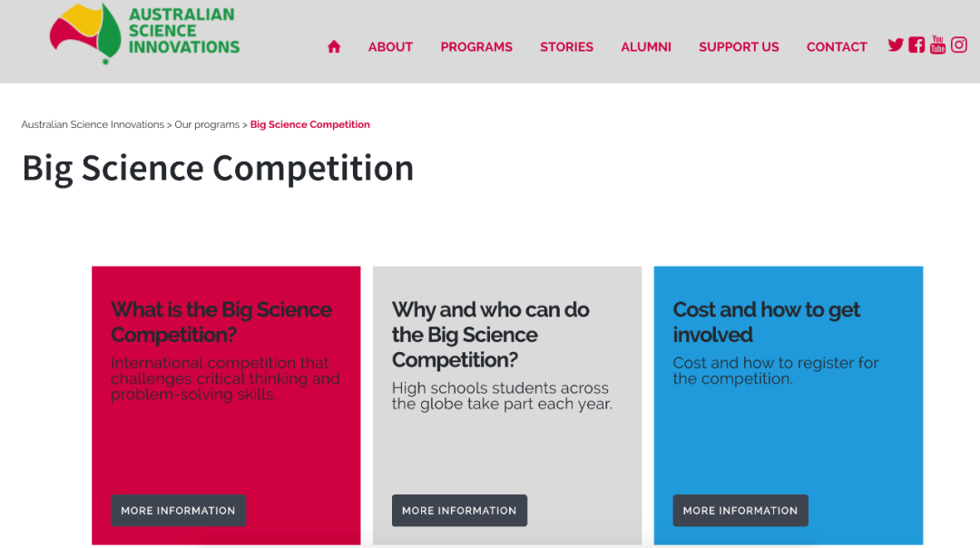Image resolution: width=980 pixels, height=548 pixels.
Task: Select the ALUMNI menu item
Action: pos(646,47)
